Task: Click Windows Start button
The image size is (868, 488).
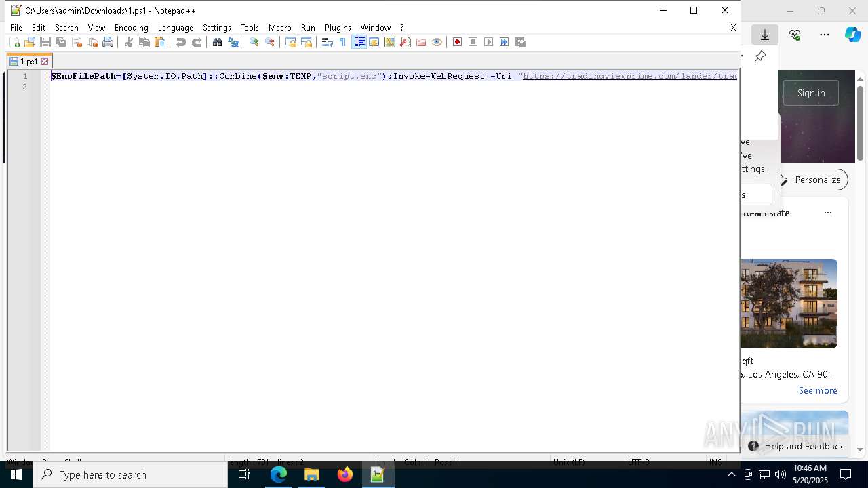Action: [16, 474]
